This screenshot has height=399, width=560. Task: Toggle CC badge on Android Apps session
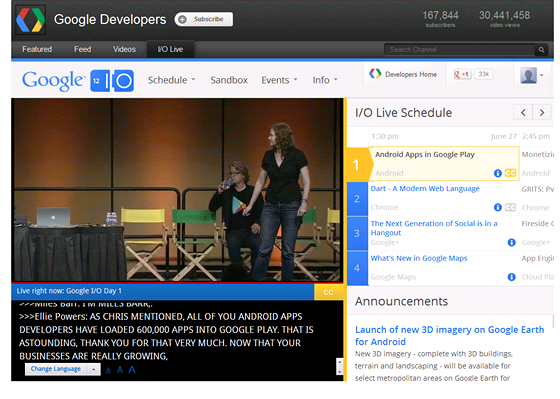point(510,173)
